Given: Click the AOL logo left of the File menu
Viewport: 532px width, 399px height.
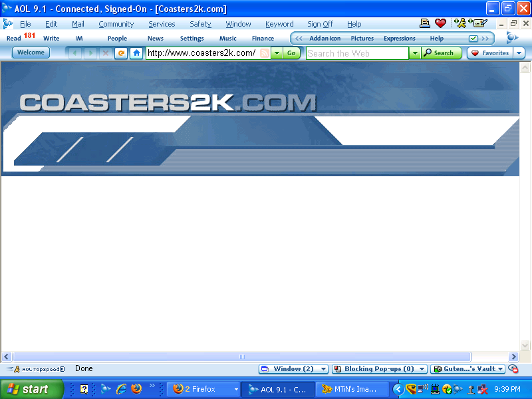Looking at the screenshot, I should [7, 24].
